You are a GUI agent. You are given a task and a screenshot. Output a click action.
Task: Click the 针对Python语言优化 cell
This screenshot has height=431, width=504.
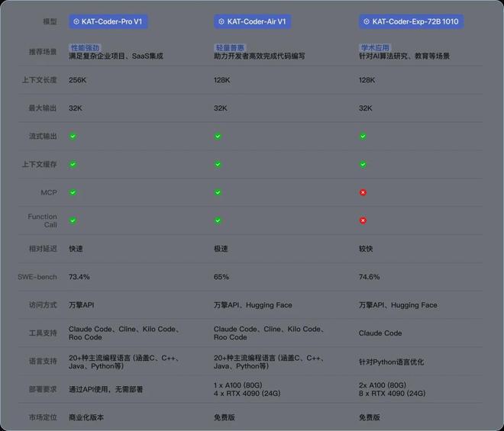click(391, 362)
